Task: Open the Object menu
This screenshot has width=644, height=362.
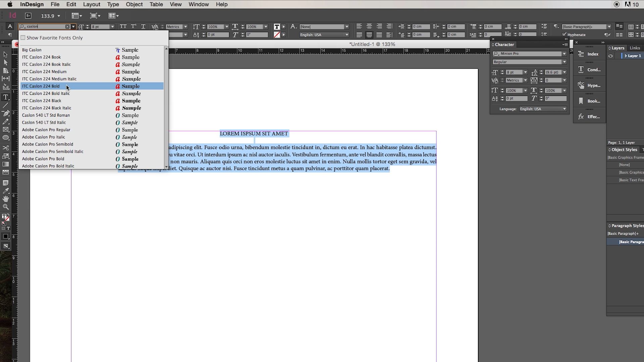Action: pyautogui.click(x=134, y=4)
